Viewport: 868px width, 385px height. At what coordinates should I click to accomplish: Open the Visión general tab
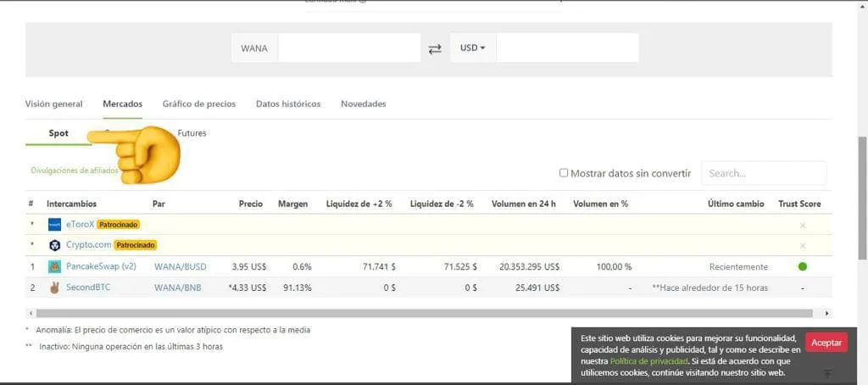[53, 103]
